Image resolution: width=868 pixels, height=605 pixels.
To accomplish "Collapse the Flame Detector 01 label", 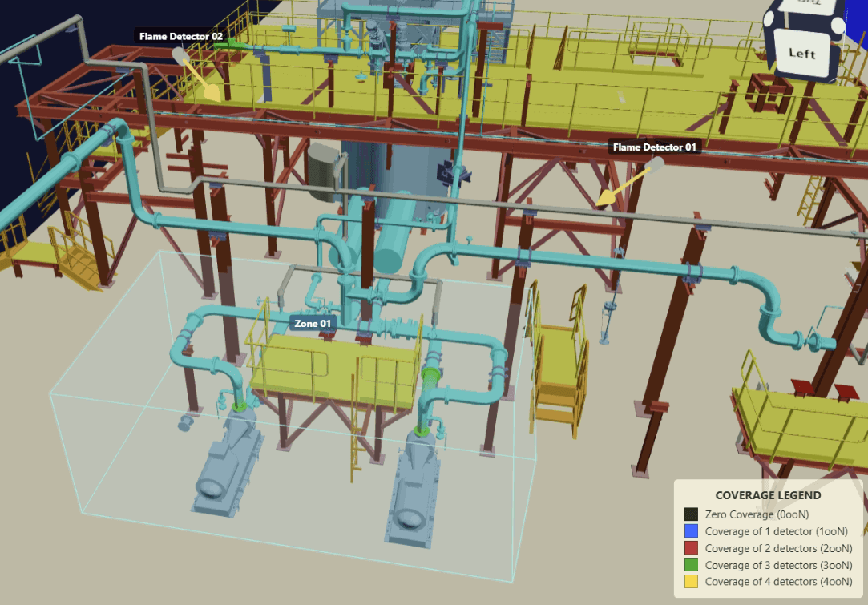I will pyautogui.click(x=655, y=147).
